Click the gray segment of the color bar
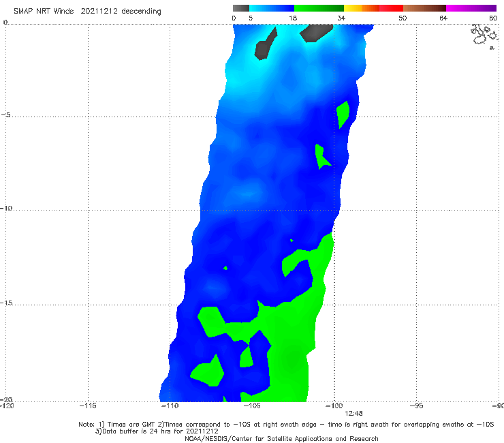Screen dimensions: 504x443 241,8
